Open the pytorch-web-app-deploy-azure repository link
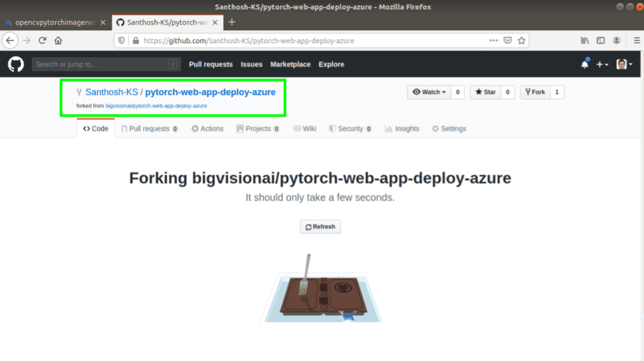 (x=210, y=92)
